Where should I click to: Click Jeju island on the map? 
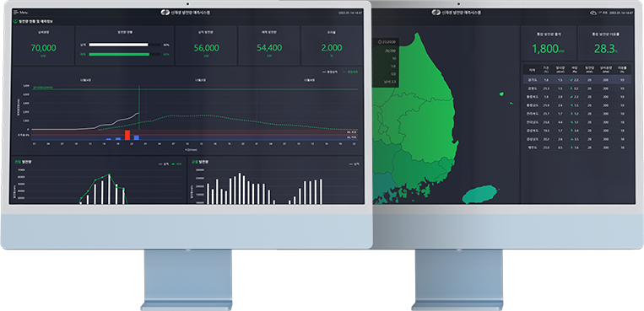(480, 195)
